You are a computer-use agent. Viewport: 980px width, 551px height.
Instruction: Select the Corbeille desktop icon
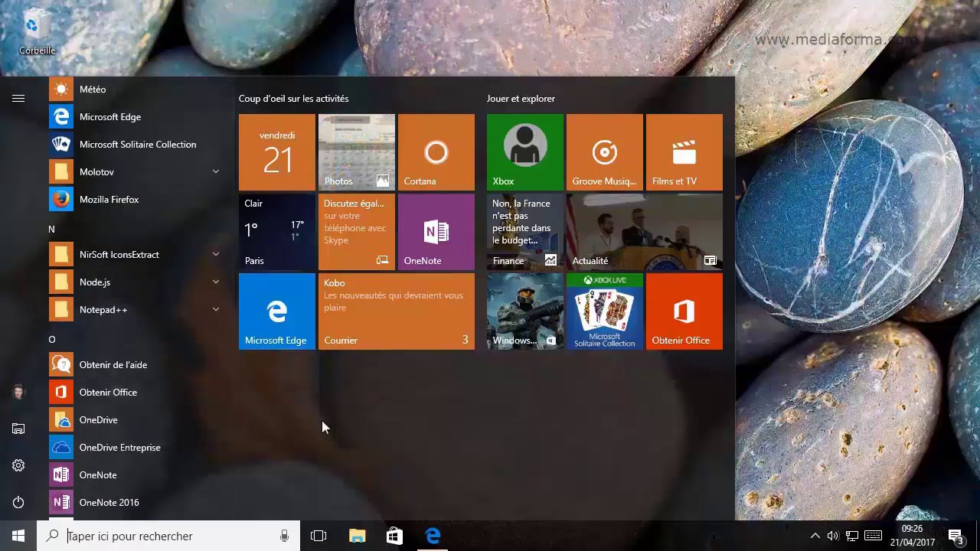(x=37, y=33)
